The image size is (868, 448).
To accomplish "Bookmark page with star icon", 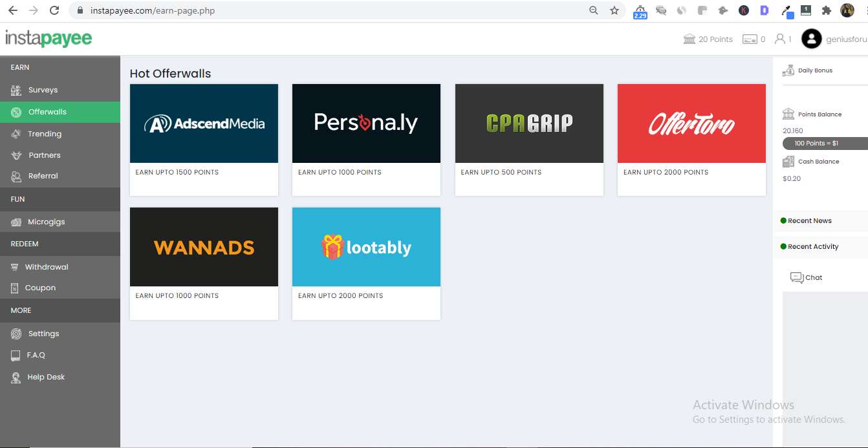I will 614,10.
